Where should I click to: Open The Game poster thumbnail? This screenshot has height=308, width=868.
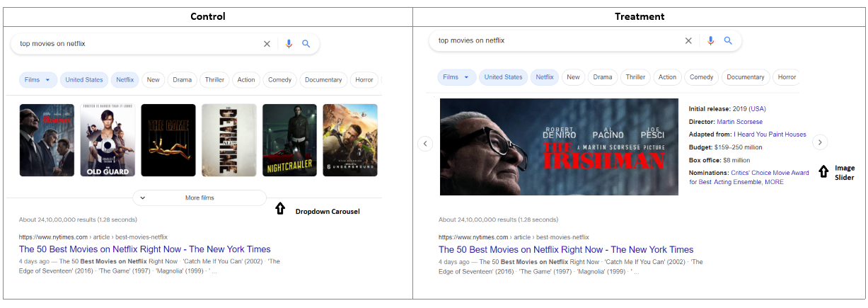point(168,140)
